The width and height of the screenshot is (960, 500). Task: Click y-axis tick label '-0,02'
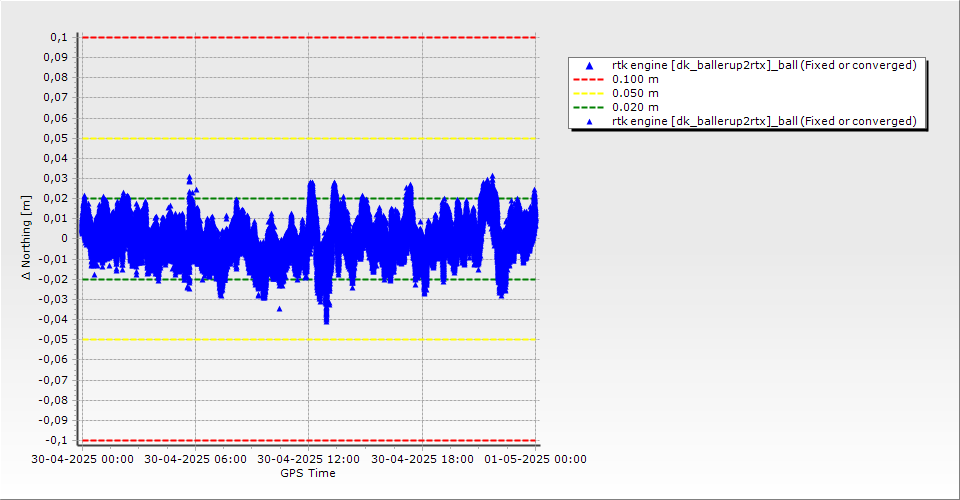(x=53, y=279)
